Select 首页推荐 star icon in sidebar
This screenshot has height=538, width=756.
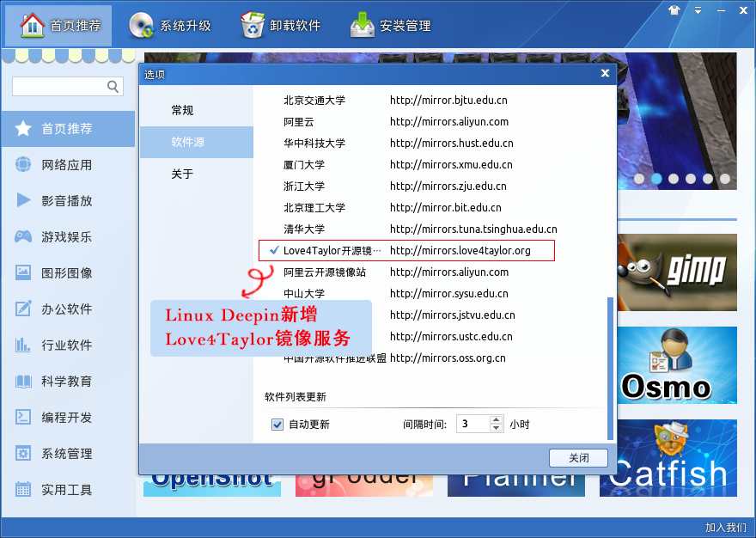(22, 128)
